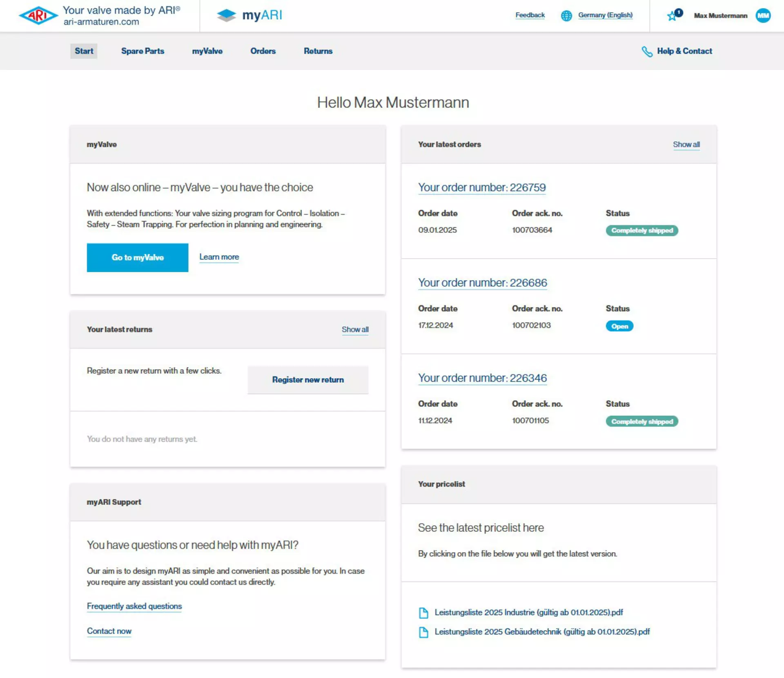Open the Max Mustermann account menu

(x=720, y=16)
